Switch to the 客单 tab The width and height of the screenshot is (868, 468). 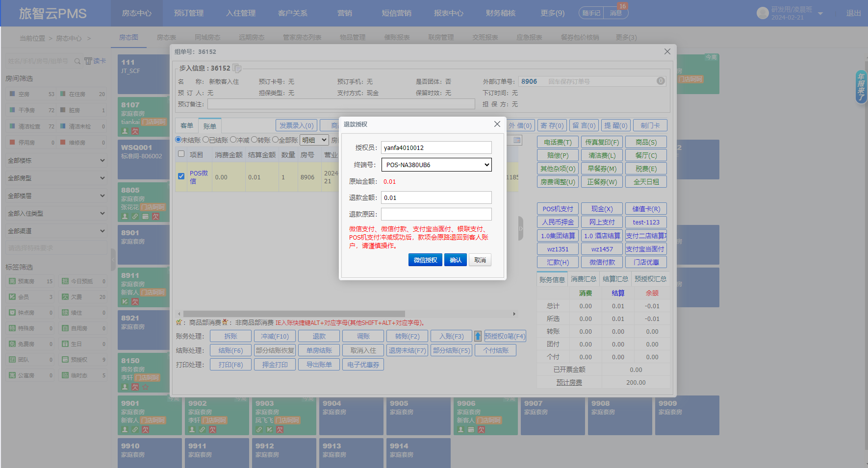[x=187, y=125]
